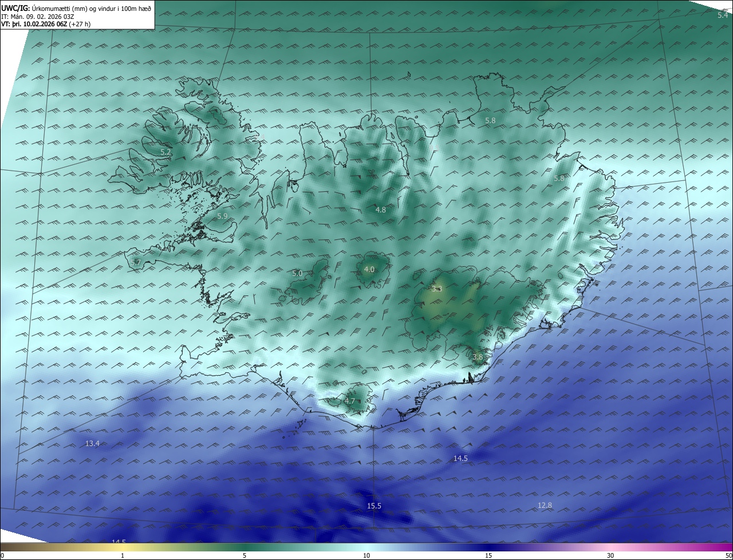Click the 4.0 value on the glacier
This screenshot has height=560, width=733.
click(x=369, y=270)
